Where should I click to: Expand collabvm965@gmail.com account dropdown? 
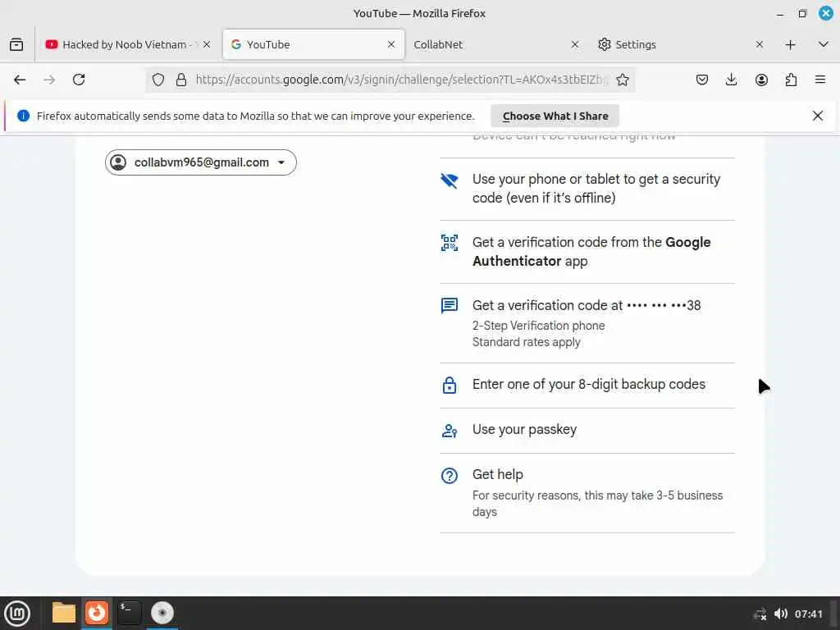[200, 162]
